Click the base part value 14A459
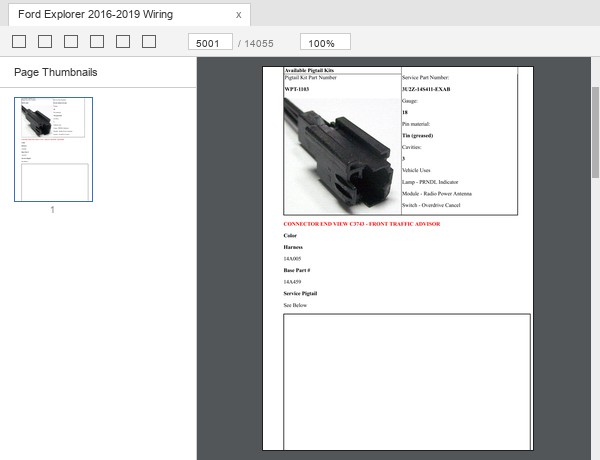 [x=292, y=282]
